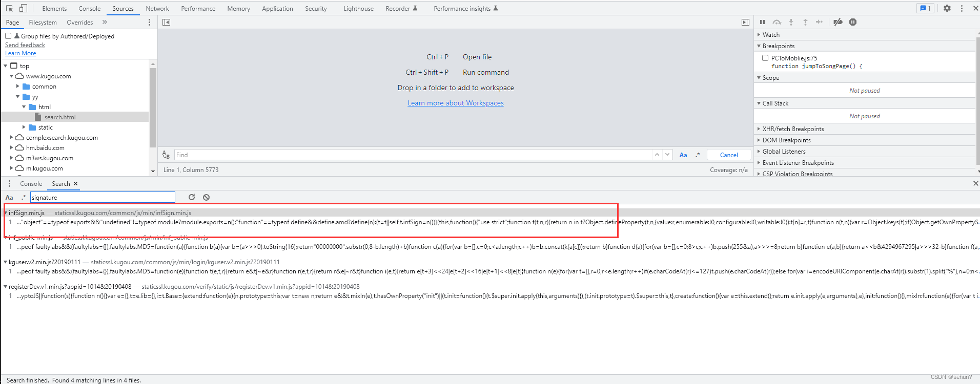The image size is (980, 384).
Task: Enable Group files by Authored/Deployed
Action: coord(8,36)
